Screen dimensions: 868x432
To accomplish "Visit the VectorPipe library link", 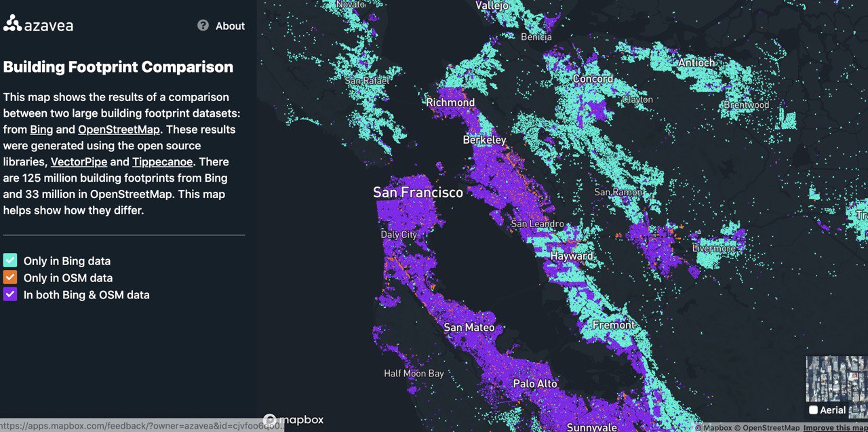I will [x=79, y=162].
